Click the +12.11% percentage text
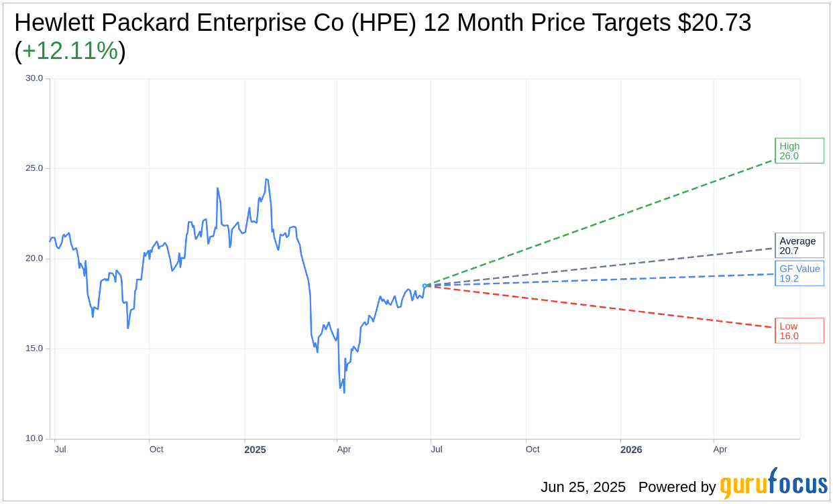 click(70, 51)
